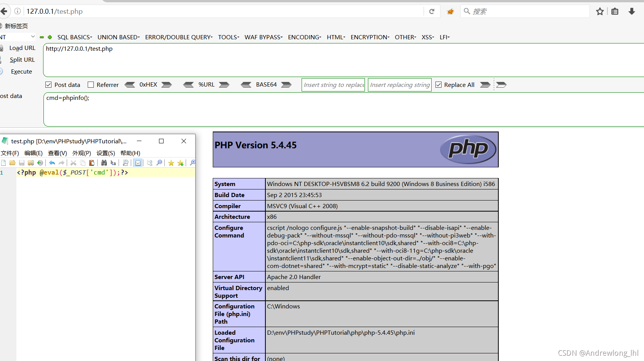Open the 帮助(H) menu in Notepad2
This screenshot has width=644, height=361.
pyautogui.click(x=130, y=153)
